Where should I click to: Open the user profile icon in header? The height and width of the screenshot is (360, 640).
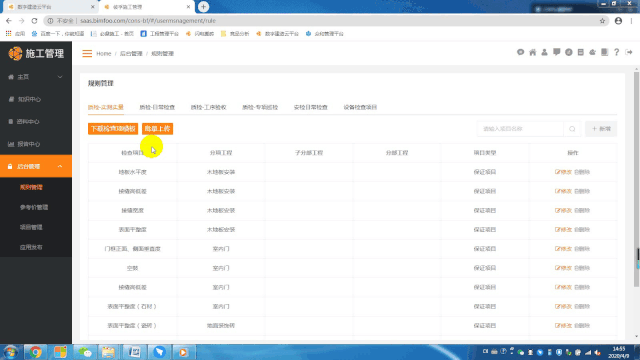click(x=544, y=52)
